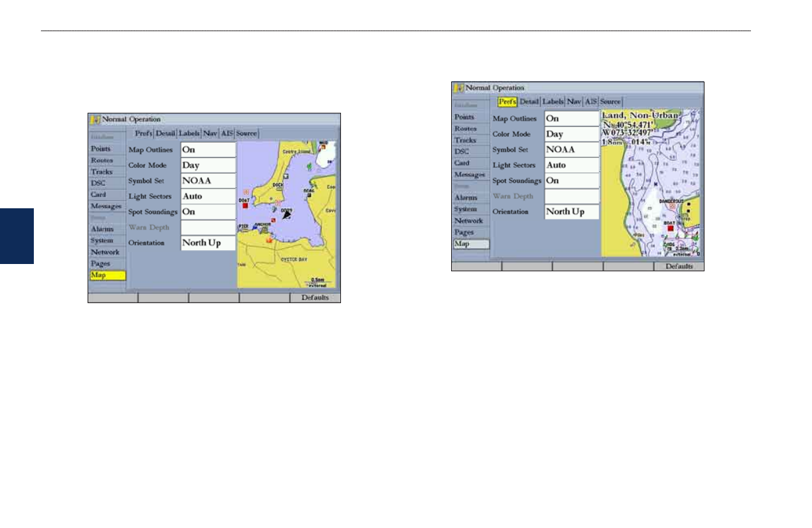
Task: Open DSC in the Oyster Bay screen sidebar
Action: 107,183
